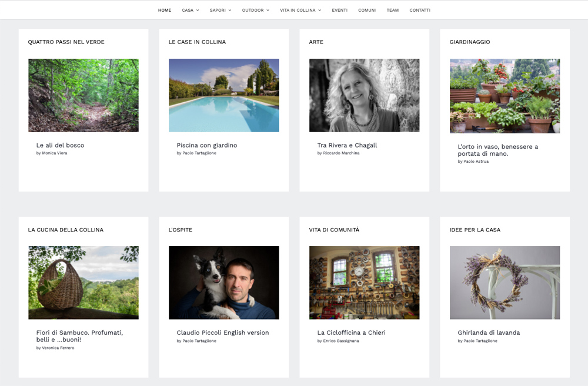The image size is (588, 386).
Task: Click author Paolo Tartaglione under Ghirlanda di lavanda
Action: (480, 341)
